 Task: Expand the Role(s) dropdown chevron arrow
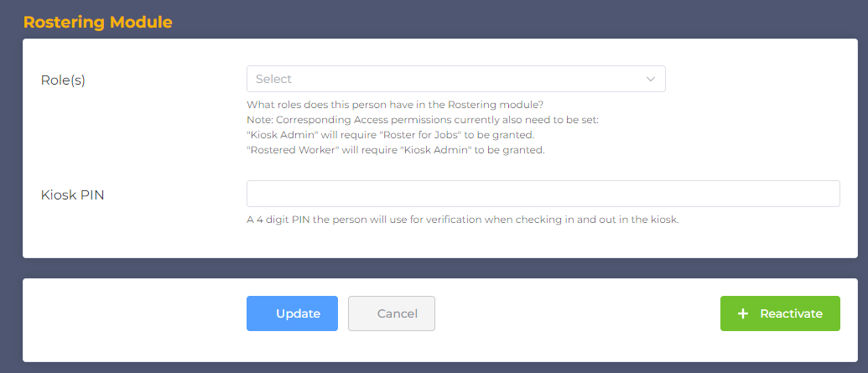pos(650,79)
